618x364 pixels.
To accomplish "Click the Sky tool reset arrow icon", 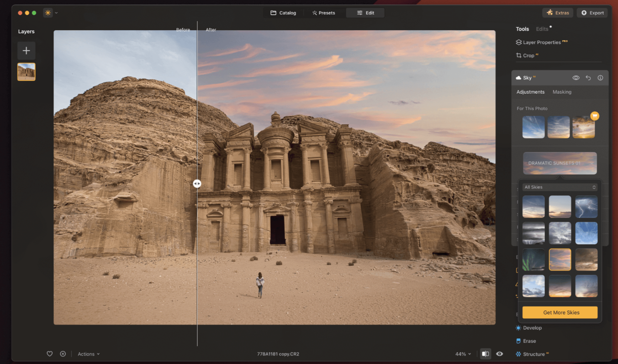I will point(588,78).
